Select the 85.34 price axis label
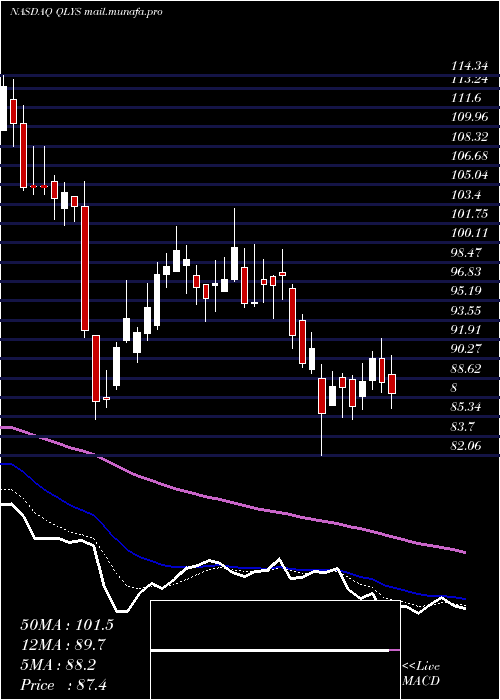 tap(466, 407)
